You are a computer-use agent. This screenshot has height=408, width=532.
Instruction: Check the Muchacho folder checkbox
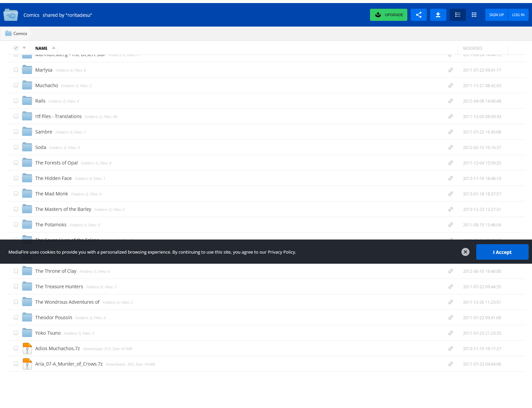(x=16, y=85)
